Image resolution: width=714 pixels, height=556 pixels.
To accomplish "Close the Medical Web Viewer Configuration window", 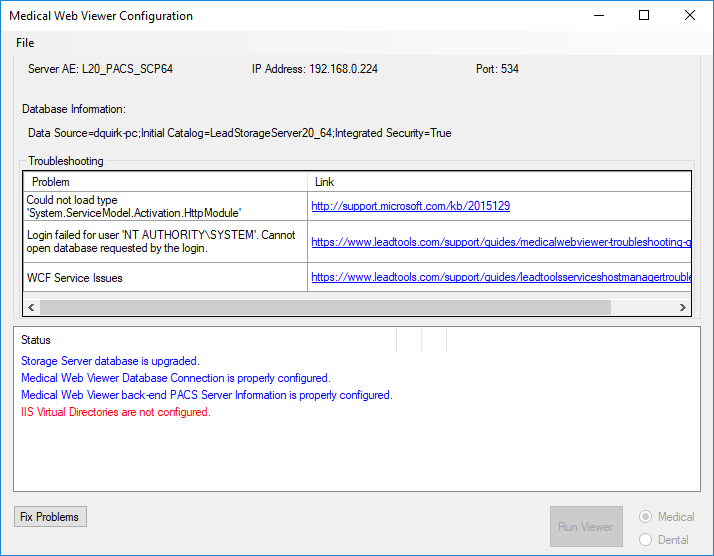I will point(689,15).
